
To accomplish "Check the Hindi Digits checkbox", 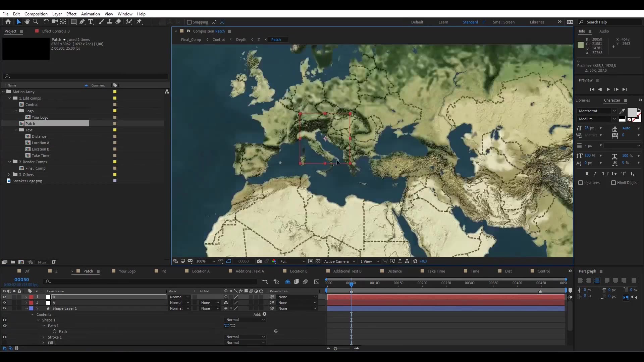I will click(x=613, y=183).
